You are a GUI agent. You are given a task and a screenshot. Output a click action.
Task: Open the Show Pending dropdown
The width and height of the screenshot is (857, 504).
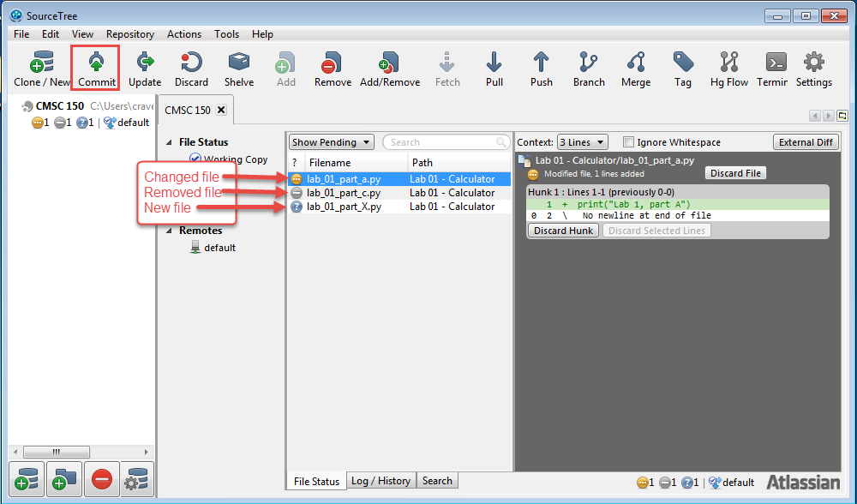(331, 142)
